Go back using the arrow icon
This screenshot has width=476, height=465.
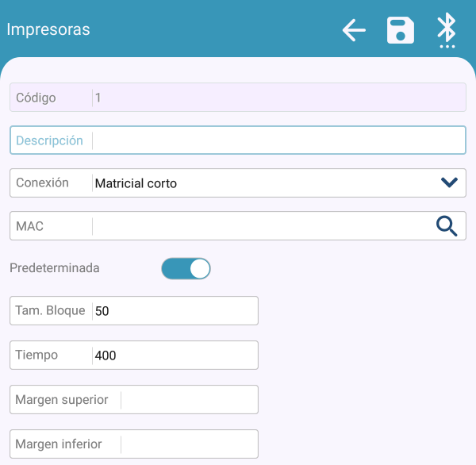[x=354, y=31]
